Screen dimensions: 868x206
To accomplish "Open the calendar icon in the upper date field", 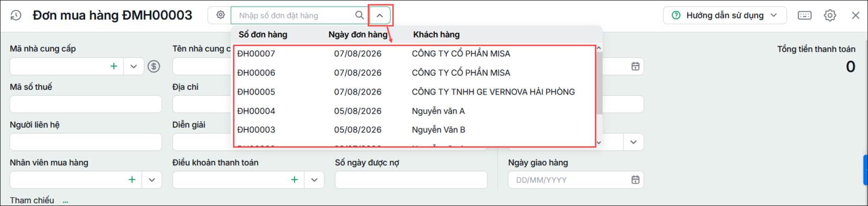I will click(635, 66).
